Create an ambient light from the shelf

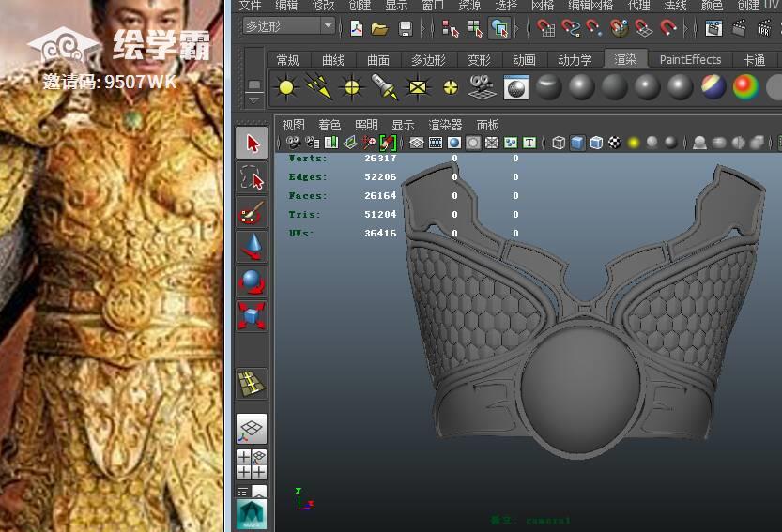[286, 88]
